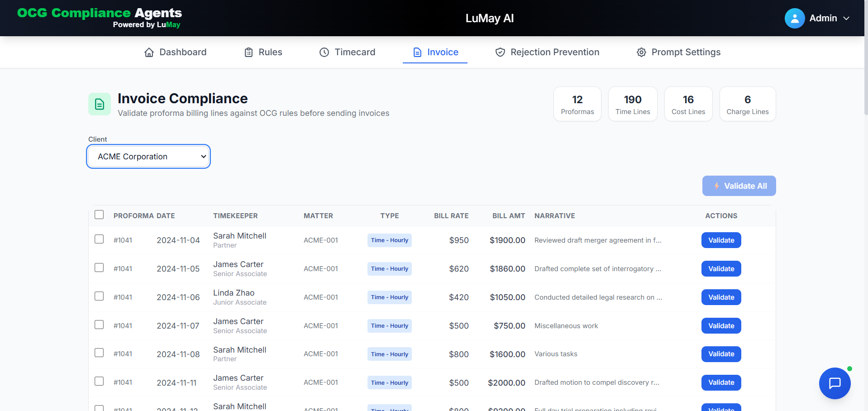Click the NARRATIVE column header

[554, 216]
